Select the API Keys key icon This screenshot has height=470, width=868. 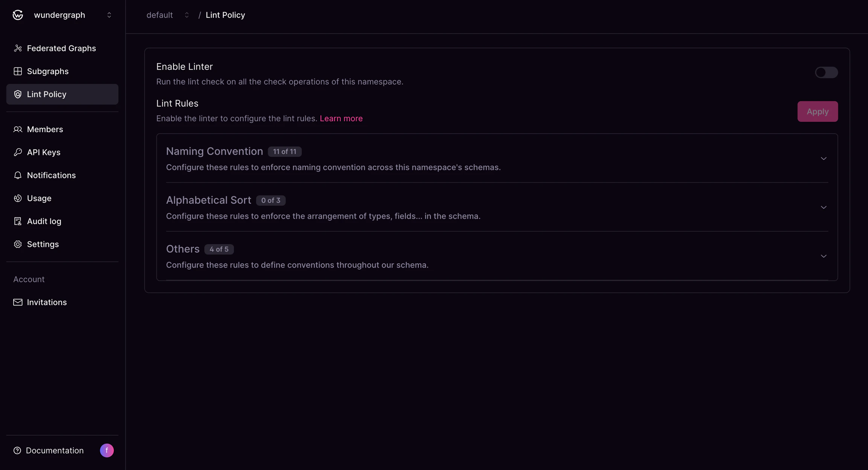tap(18, 152)
